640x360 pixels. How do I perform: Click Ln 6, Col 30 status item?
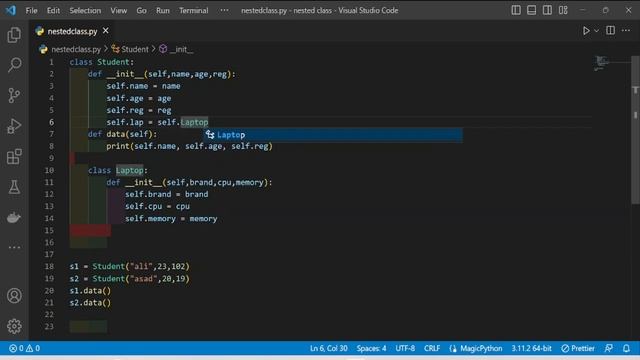click(x=329, y=348)
